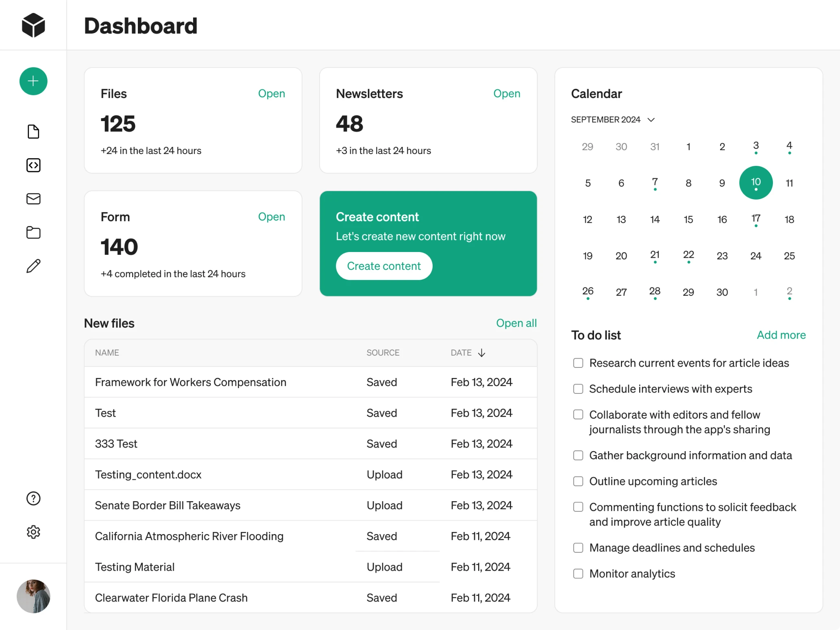Mark Schedule interviews with experts complete
The height and width of the screenshot is (630, 840).
pos(578,389)
